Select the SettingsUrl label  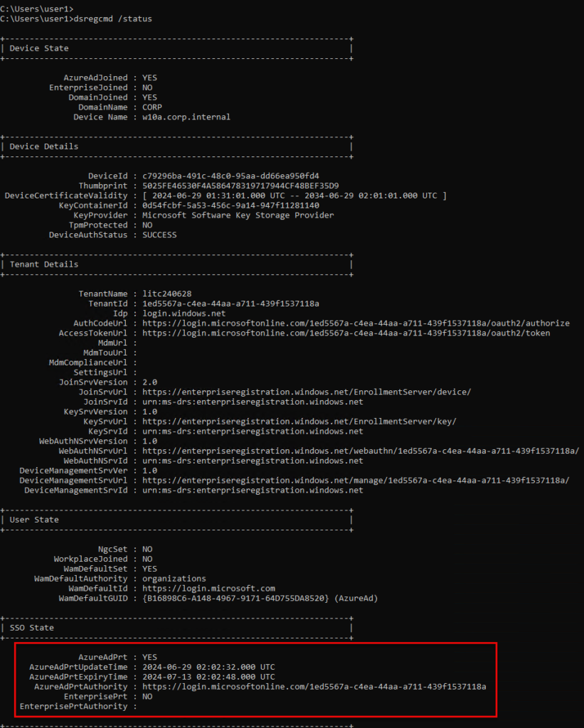click(x=100, y=373)
